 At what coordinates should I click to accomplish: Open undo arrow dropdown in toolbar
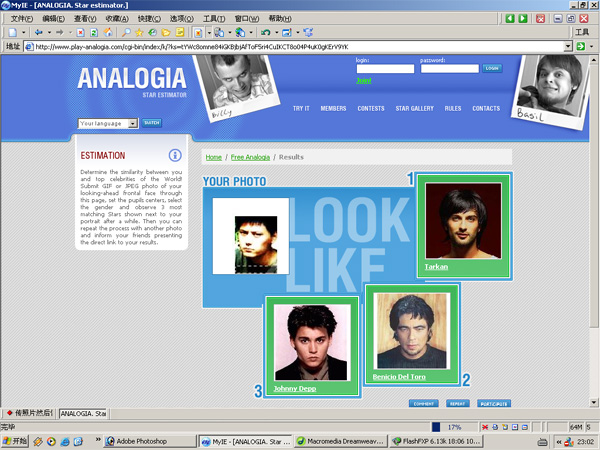276,33
